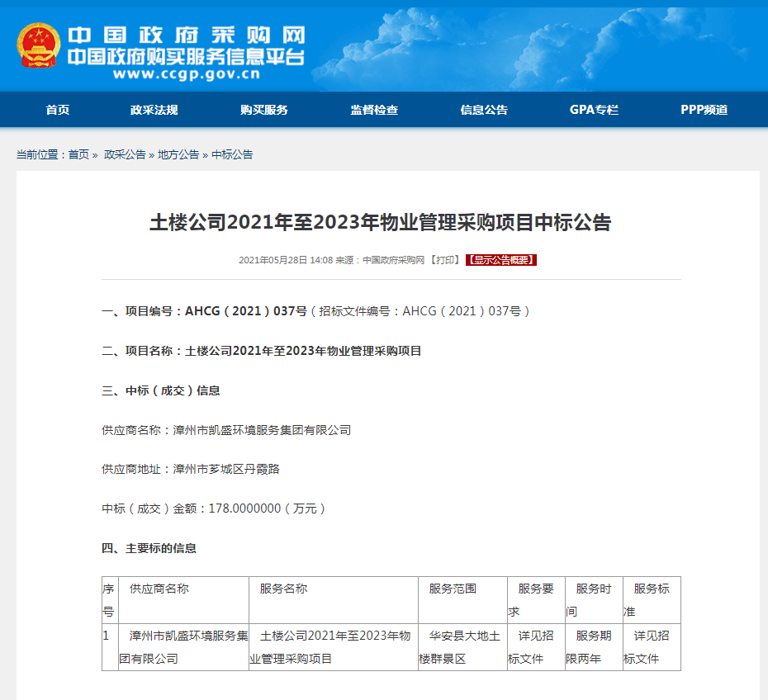Open the GPA专栏 navigation item

coord(594,110)
